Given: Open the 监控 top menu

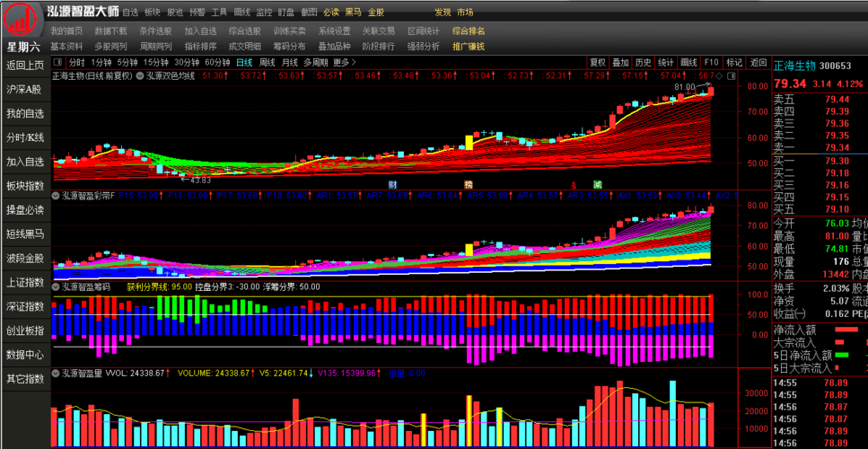Looking at the screenshot, I should tap(264, 13).
